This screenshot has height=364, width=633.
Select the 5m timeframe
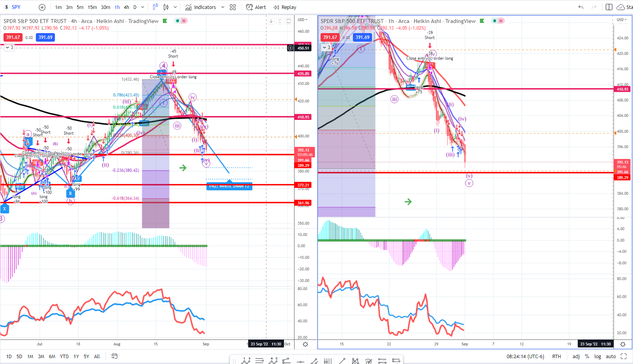80,7
